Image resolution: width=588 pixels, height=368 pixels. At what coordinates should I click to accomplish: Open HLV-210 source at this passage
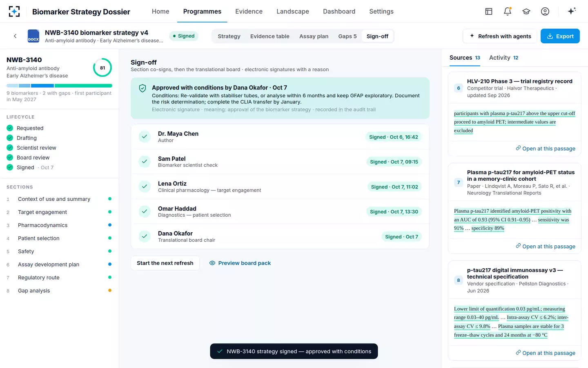pyautogui.click(x=545, y=148)
